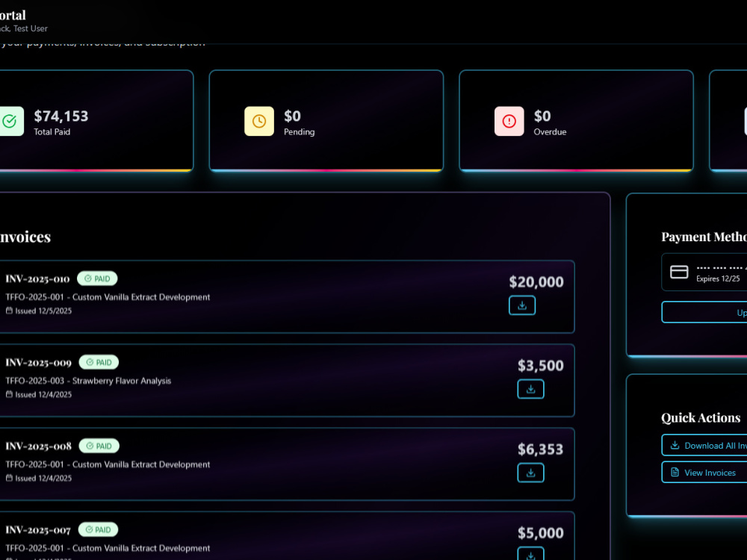Select the $6,353 invoice amount
The image size is (747, 560).
[541, 449]
